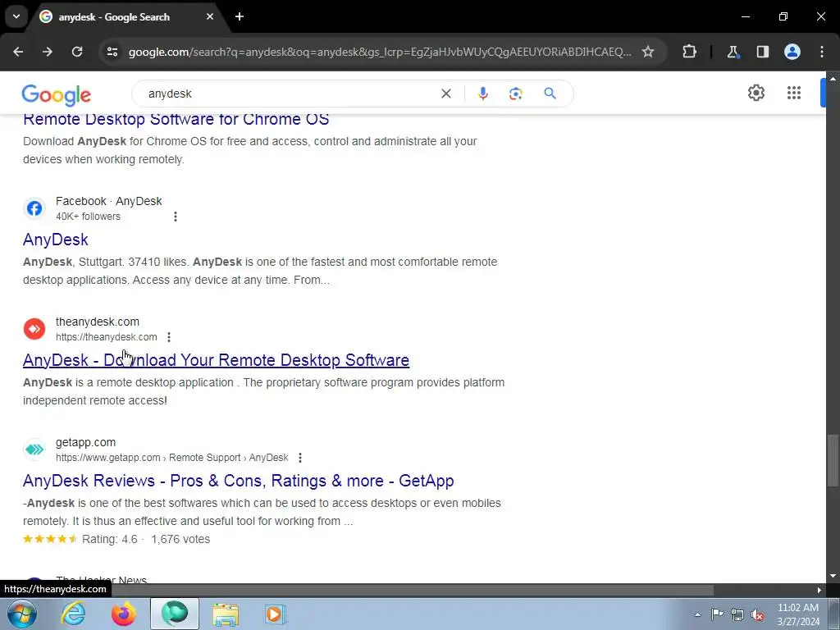The width and height of the screenshot is (840, 630).
Task: Submit search with the magnifier icon
Action: (550, 94)
